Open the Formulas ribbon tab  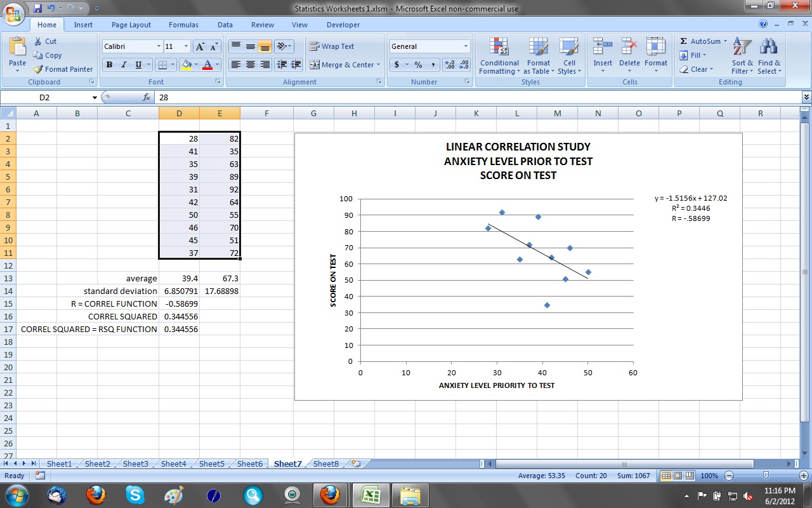point(183,25)
